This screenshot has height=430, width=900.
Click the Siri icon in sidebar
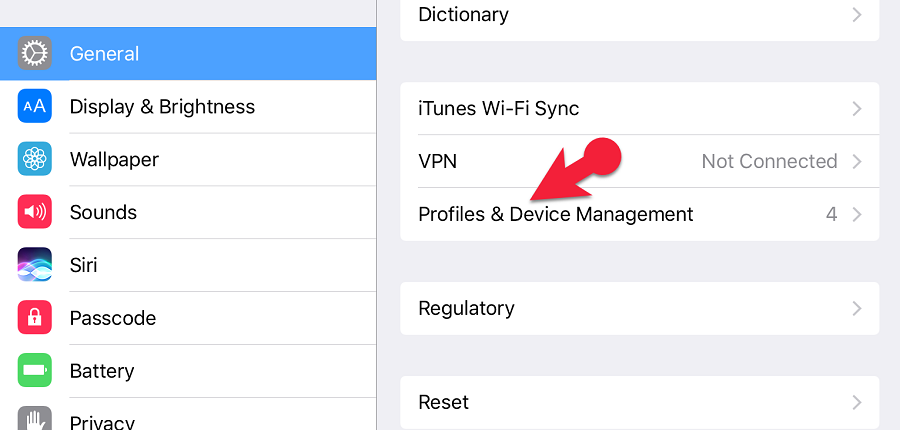coord(35,265)
